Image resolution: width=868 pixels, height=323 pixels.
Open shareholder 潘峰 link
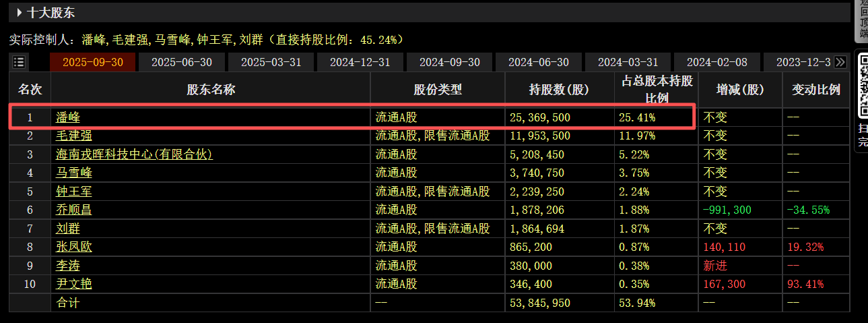click(68, 117)
